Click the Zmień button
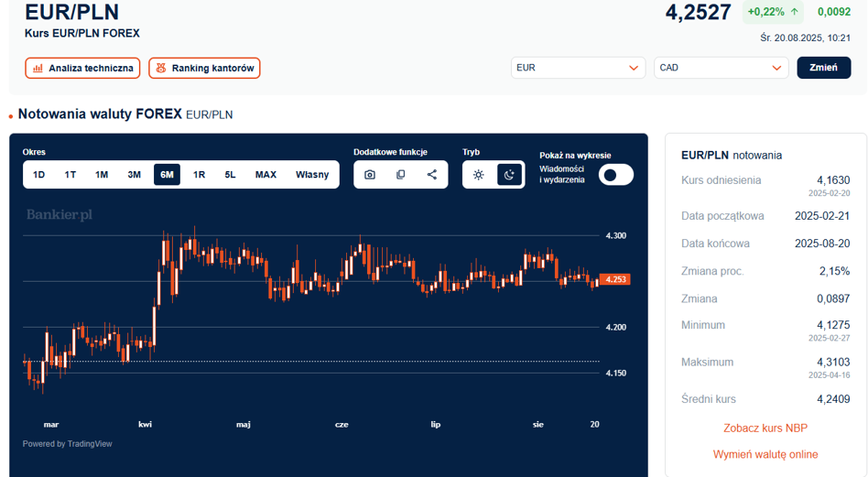This screenshot has width=868, height=477. tap(824, 68)
